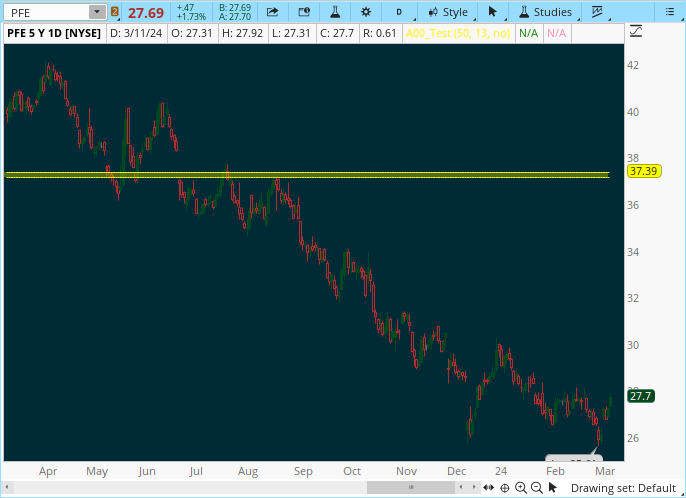
Task: Click the price axis scale icon above the axis
Action: pyautogui.click(x=636, y=32)
